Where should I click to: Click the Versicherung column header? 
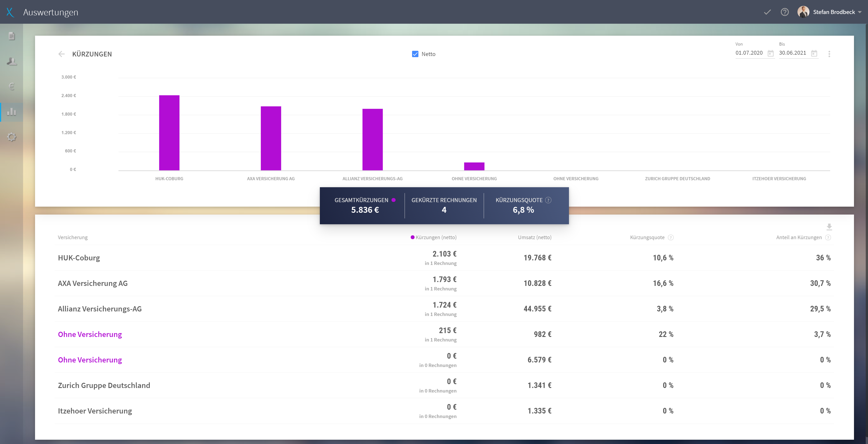(73, 237)
